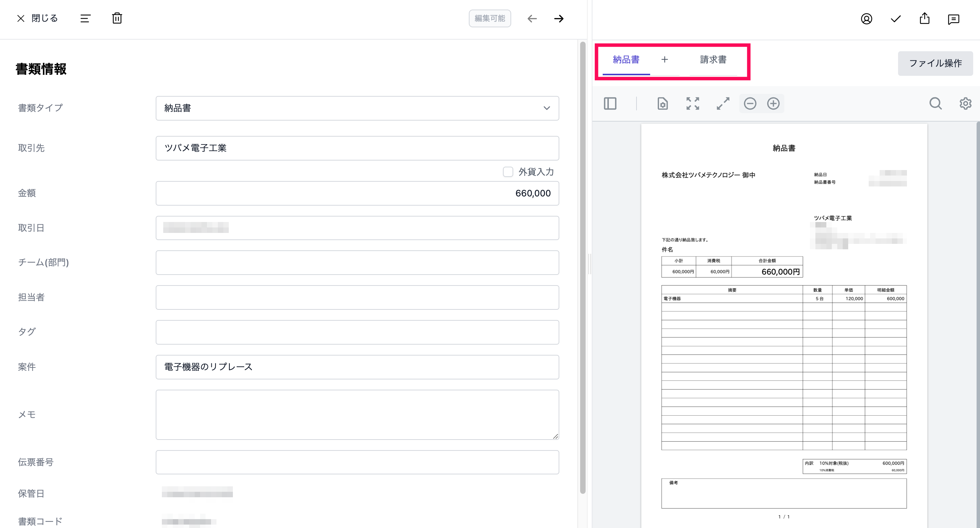Screen dimensions: 980x528
Task: Click the 書類コード label
Action: [40, 521]
